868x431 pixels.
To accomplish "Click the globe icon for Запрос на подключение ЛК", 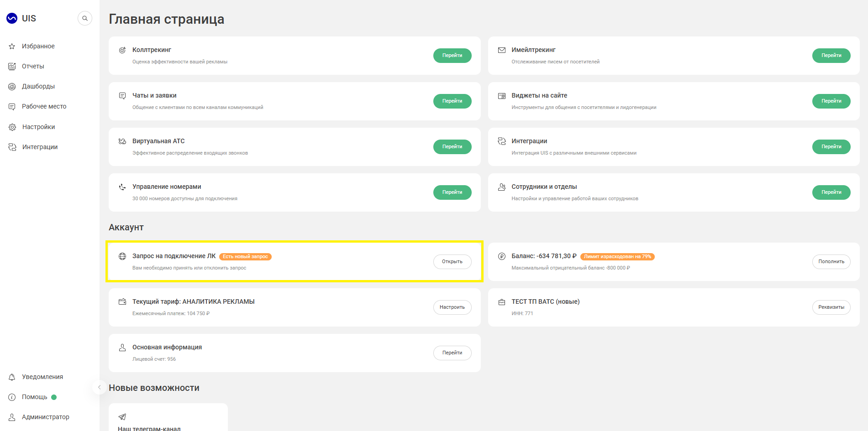I will [x=122, y=256].
